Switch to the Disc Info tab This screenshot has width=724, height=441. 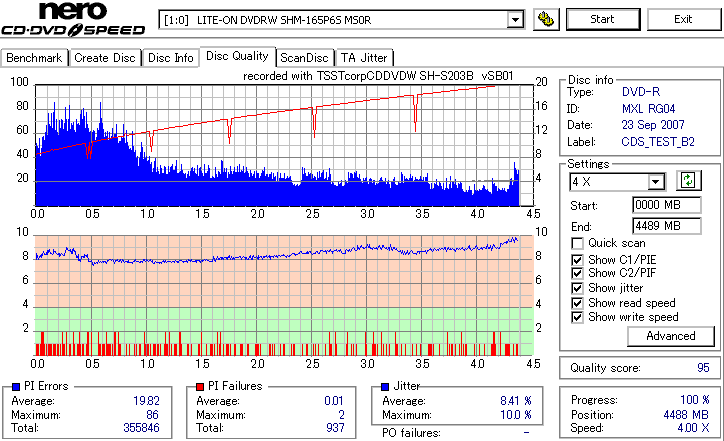[x=170, y=58]
